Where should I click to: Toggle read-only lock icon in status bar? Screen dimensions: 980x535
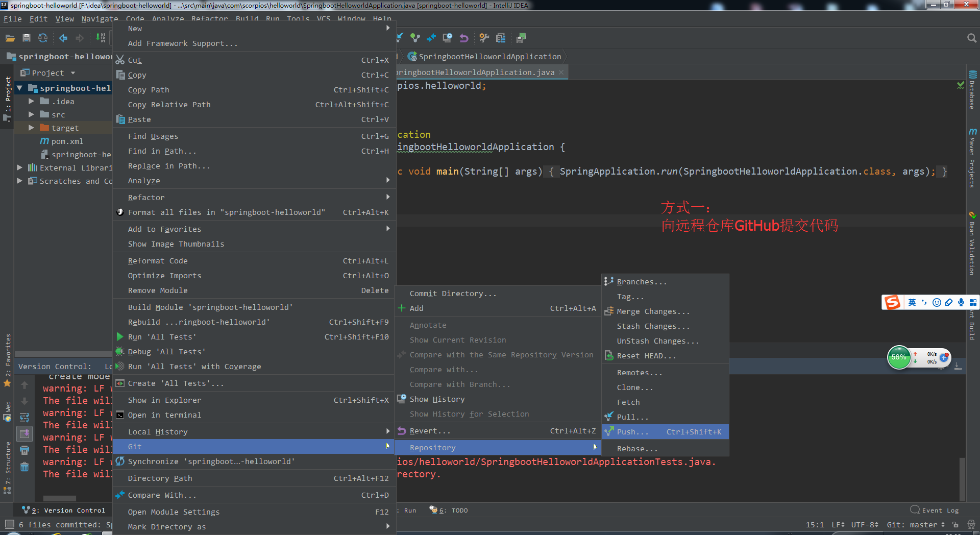[955, 524]
